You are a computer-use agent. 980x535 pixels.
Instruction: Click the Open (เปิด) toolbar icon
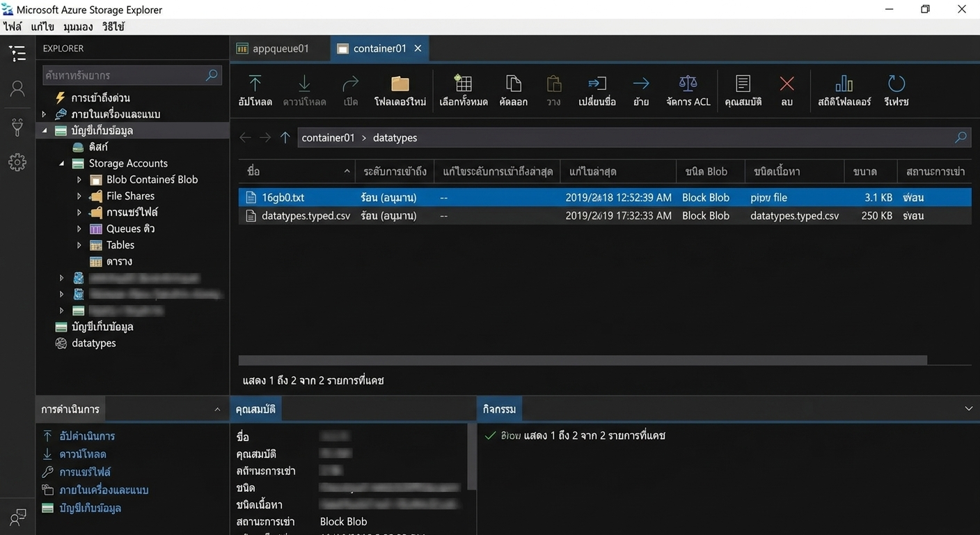pos(351,84)
